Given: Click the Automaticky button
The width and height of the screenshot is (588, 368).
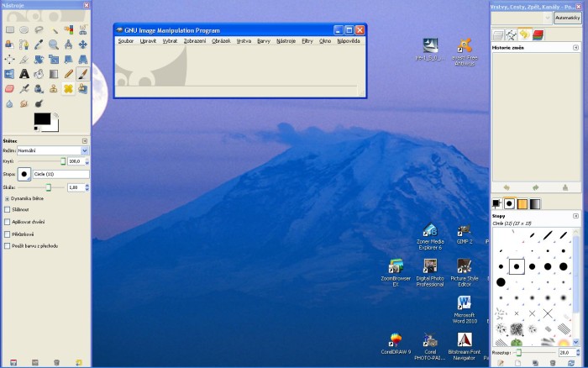Looking at the screenshot, I should [x=567, y=18].
